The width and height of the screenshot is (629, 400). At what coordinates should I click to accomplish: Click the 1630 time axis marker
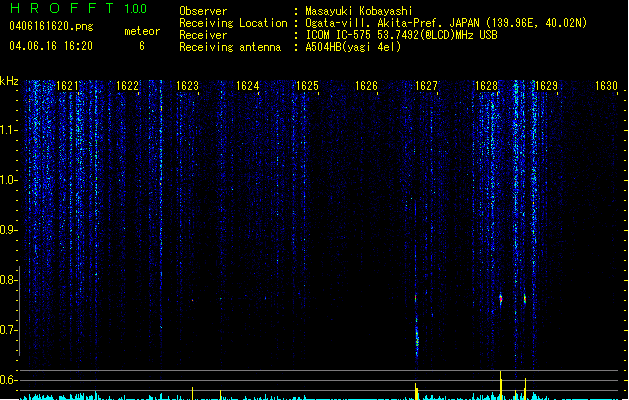point(607,86)
